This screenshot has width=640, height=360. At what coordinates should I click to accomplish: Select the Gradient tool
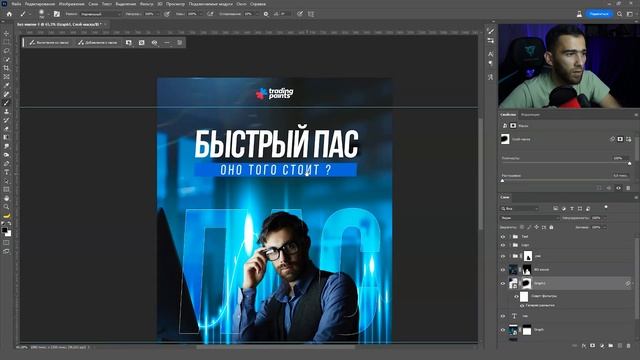click(6, 138)
